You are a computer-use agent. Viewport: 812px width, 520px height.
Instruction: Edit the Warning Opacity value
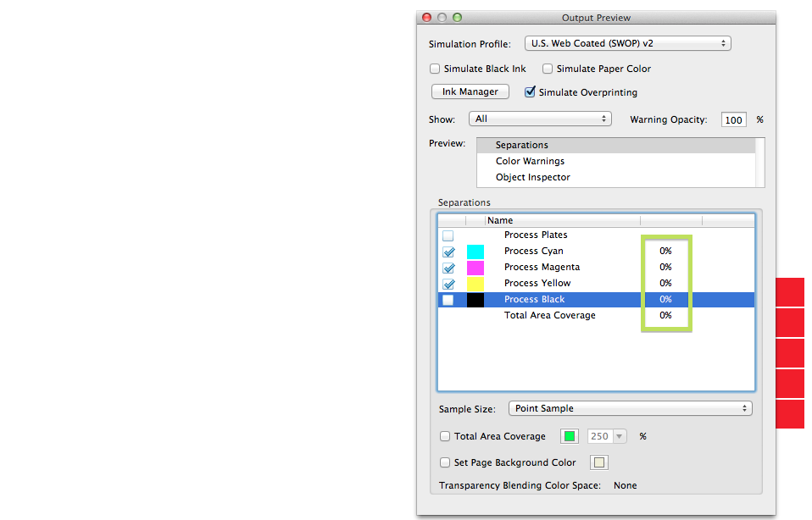733,119
